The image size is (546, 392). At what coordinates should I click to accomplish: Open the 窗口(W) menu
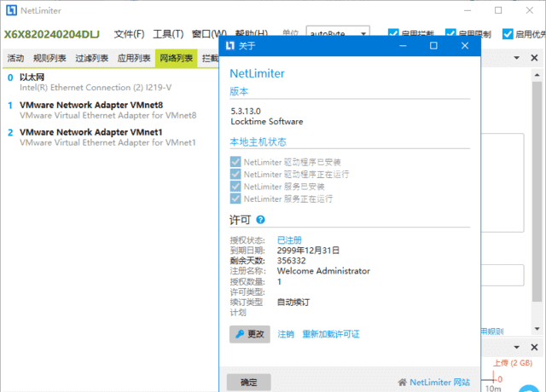[209, 34]
